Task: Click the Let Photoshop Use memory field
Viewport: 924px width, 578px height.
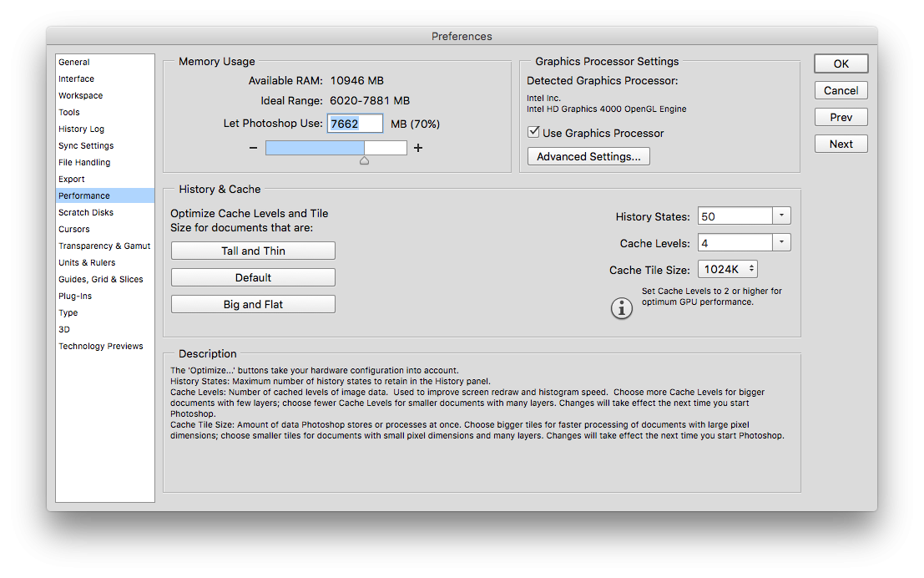Action: point(355,124)
